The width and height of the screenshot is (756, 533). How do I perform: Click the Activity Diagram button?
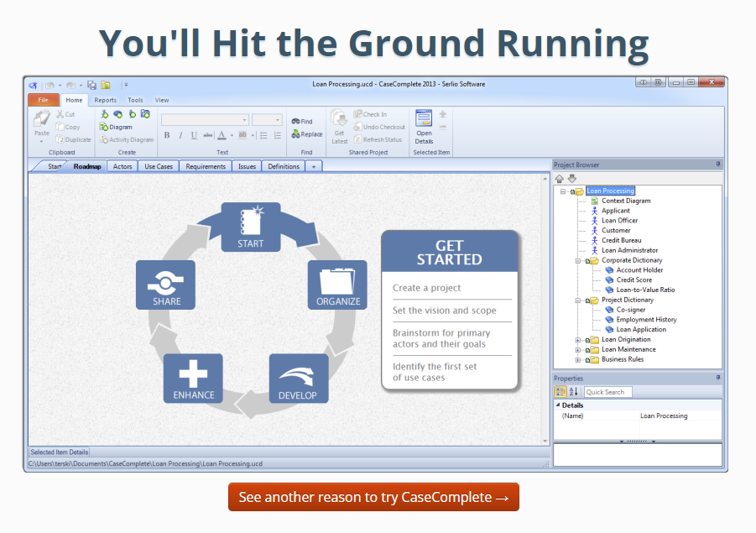pos(127,139)
